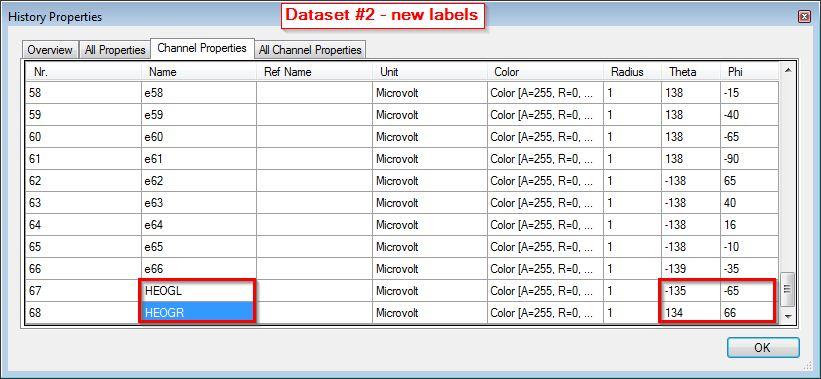Close the History Properties dialog
Screen dimensions: 821x379
[x=804, y=17]
